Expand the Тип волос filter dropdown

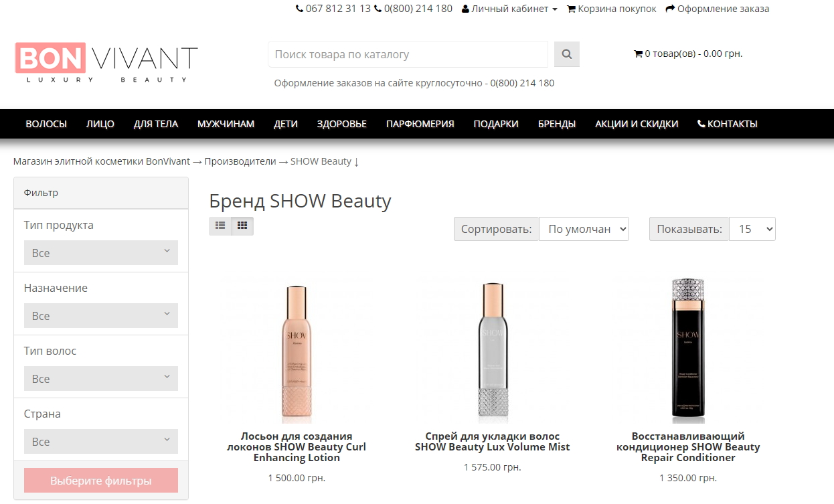pyautogui.click(x=101, y=379)
